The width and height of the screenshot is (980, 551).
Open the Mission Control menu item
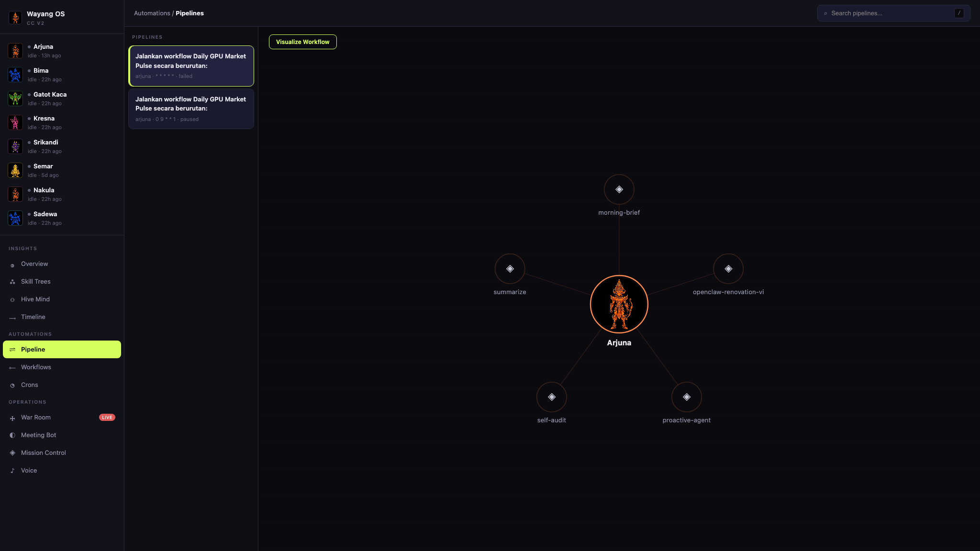point(62,453)
